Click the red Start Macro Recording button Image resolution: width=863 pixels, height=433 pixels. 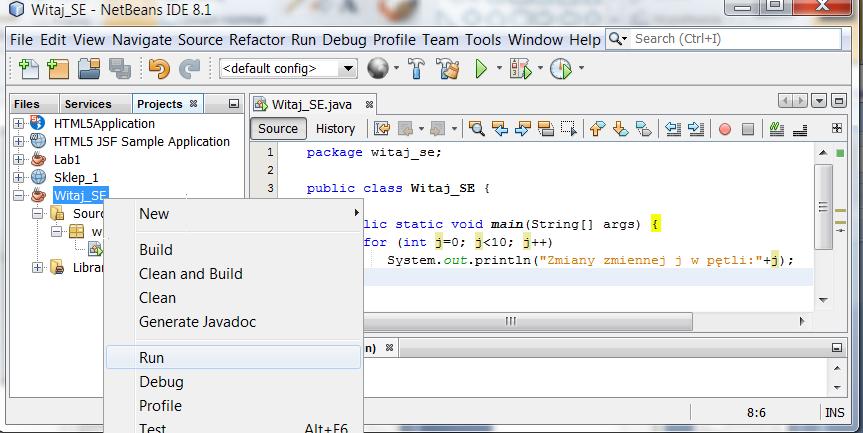coord(725,129)
